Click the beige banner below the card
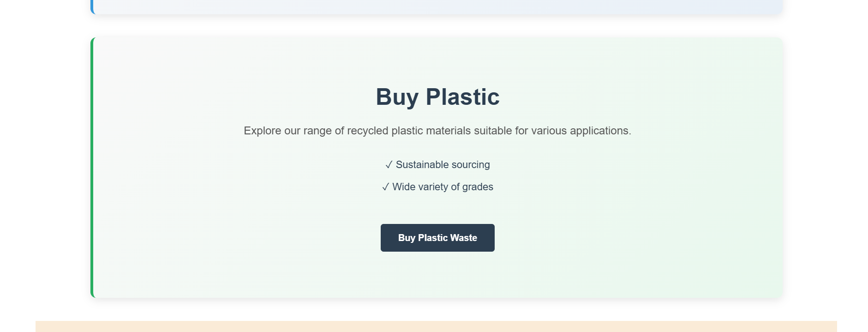This screenshot has width=868, height=332. point(436,326)
